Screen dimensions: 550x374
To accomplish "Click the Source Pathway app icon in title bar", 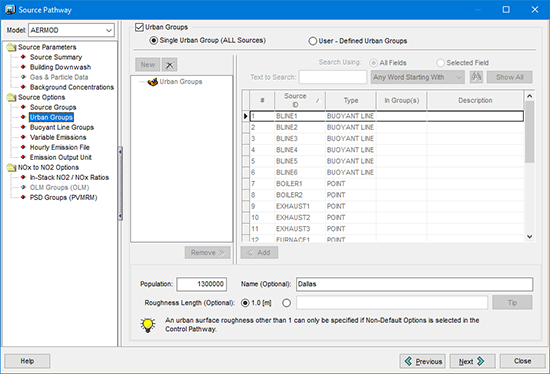I will tap(10, 9).
